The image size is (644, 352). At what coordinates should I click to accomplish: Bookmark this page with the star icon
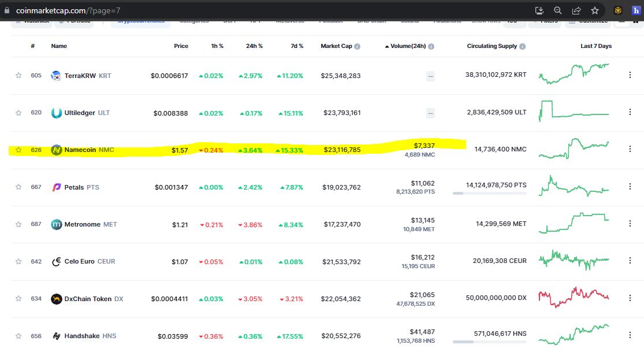pos(595,10)
